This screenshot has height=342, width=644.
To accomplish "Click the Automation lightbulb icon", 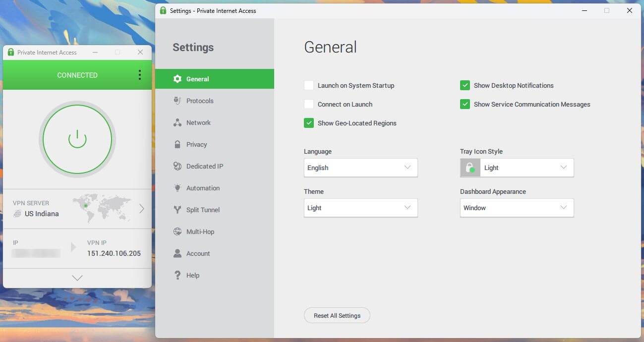I will 177,188.
